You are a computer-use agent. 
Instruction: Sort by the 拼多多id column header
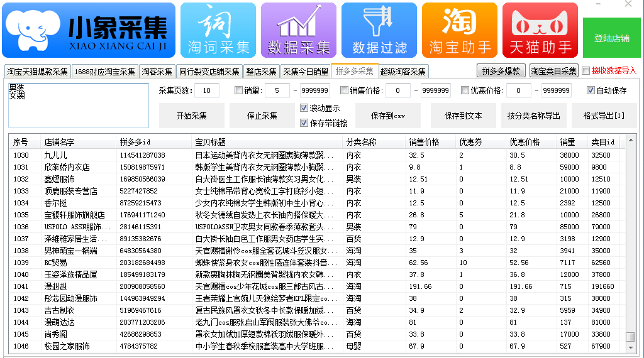154,142
